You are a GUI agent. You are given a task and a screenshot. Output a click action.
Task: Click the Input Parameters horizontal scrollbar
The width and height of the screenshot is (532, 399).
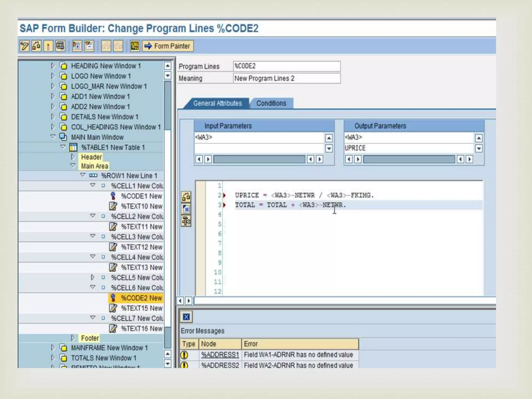(x=259, y=159)
